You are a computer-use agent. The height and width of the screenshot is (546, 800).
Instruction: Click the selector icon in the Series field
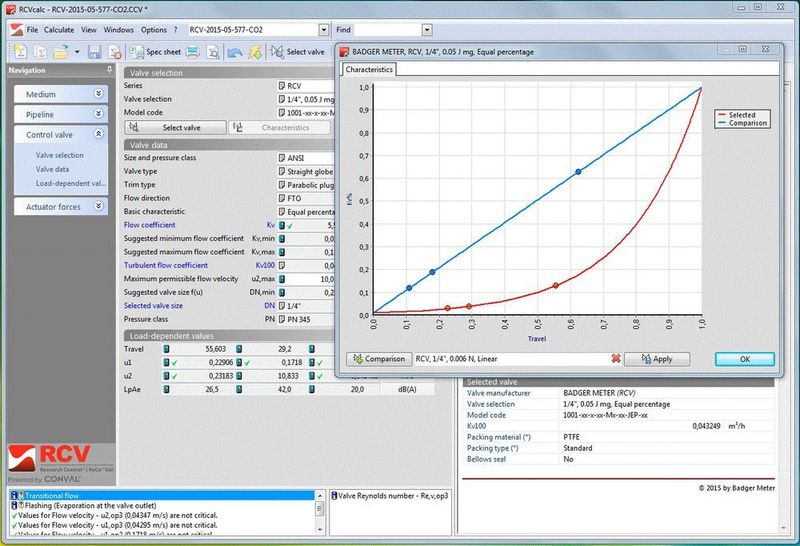pyautogui.click(x=282, y=86)
